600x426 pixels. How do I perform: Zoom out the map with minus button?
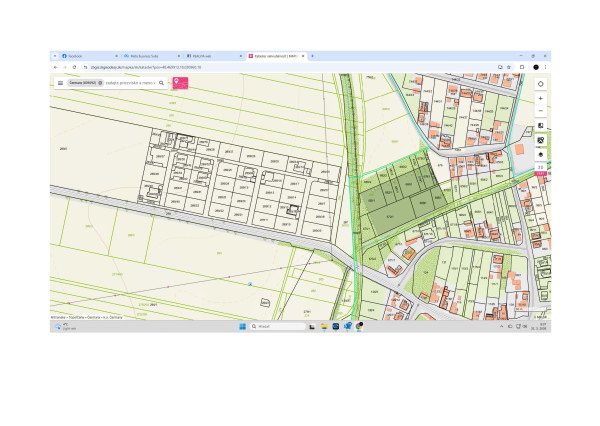point(540,110)
